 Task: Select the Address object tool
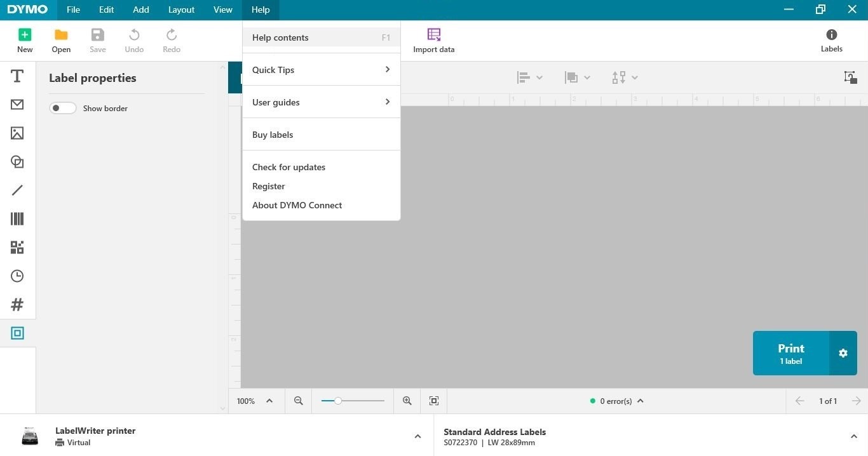(x=17, y=105)
